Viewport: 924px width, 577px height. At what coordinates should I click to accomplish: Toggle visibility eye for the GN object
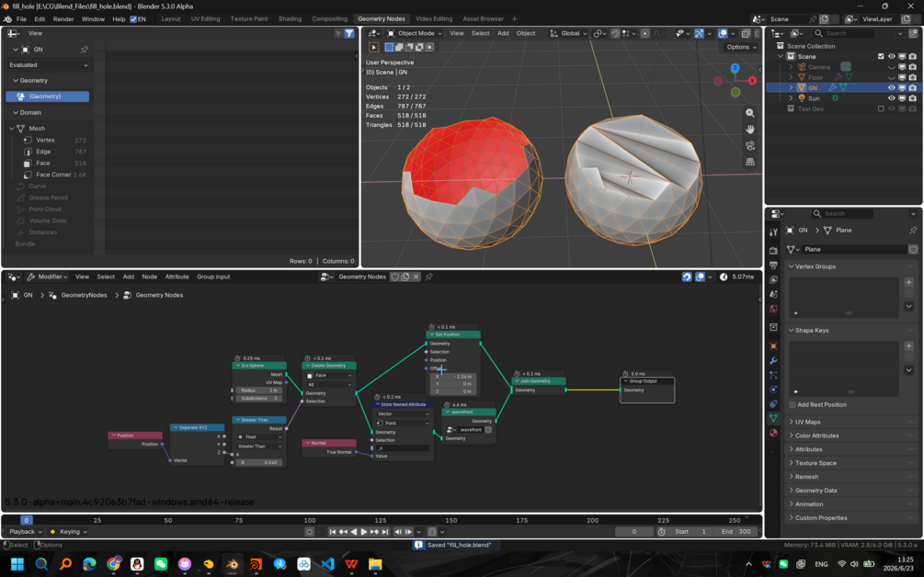pos(891,87)
